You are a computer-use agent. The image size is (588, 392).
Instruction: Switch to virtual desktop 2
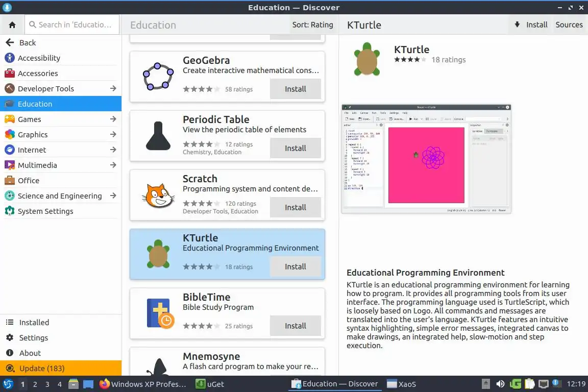pos(35,384)
